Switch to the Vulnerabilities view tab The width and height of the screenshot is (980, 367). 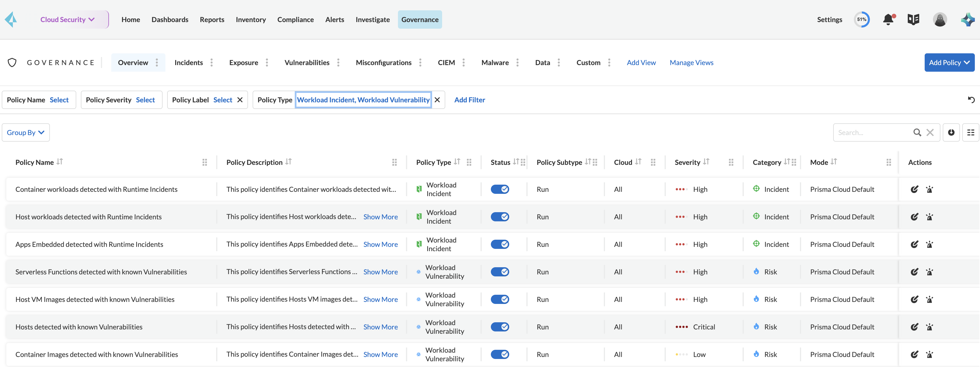(x=307, y=63)
